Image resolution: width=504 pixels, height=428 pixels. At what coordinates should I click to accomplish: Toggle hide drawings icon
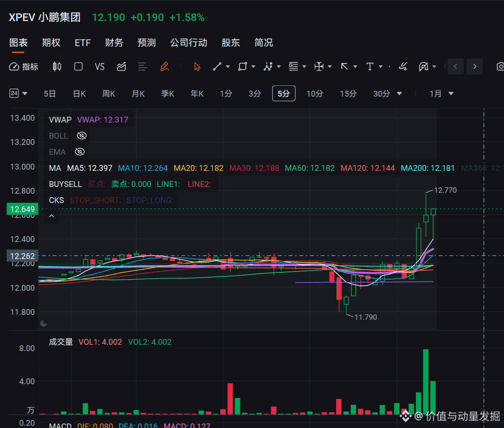pyautogui.click(x=424, y=67)
